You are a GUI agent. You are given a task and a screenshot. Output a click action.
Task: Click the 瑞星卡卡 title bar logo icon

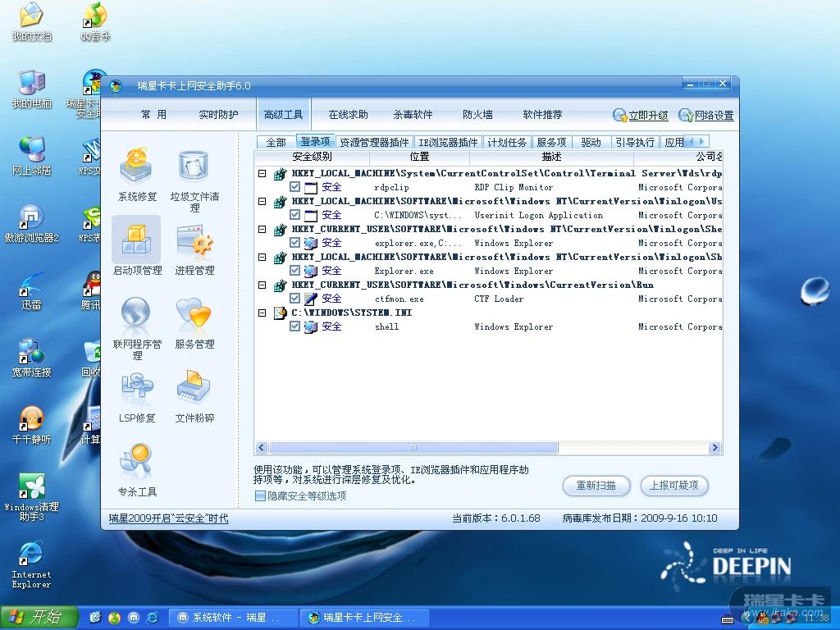pos(116,85)
